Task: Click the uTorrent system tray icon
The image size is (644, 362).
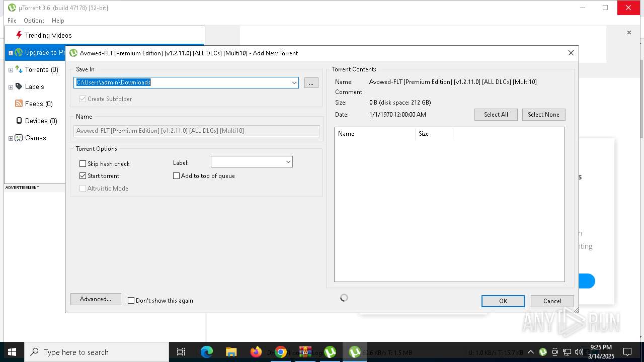Action: coord(543,352)
